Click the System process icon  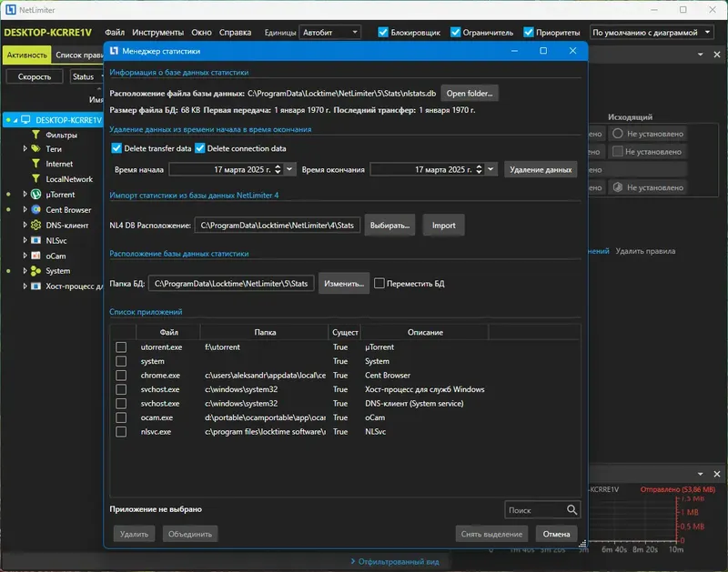click(x=36, y=271)
